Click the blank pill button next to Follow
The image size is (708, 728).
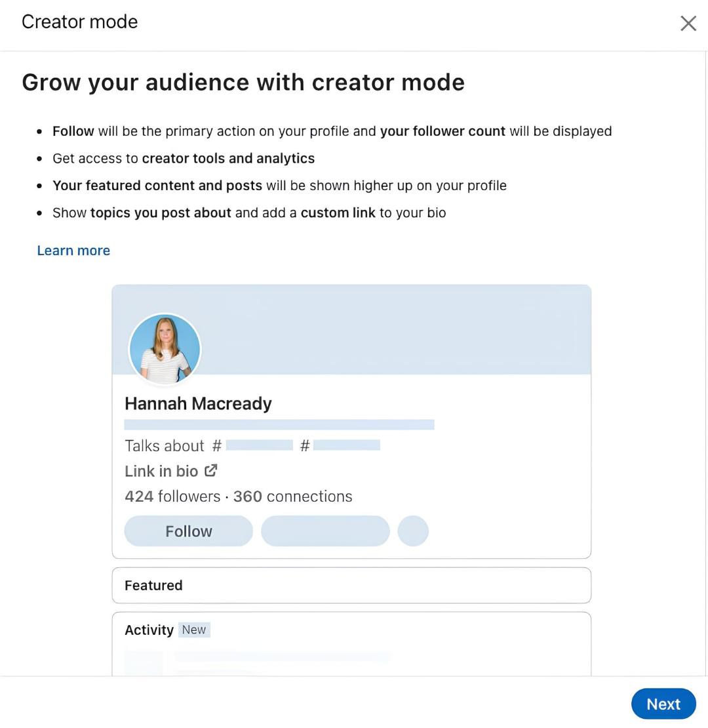point(325,531)
